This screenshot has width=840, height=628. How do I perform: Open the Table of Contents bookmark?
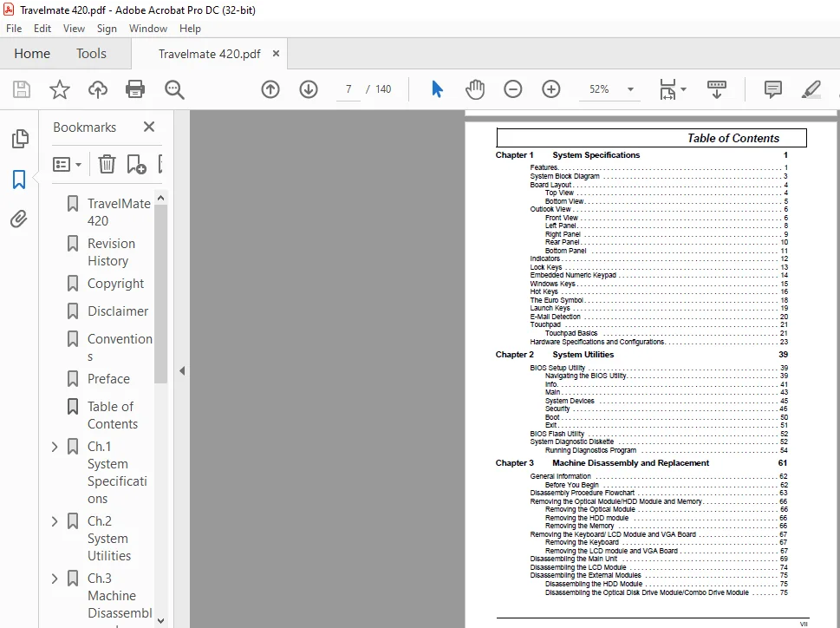[113, 415]
